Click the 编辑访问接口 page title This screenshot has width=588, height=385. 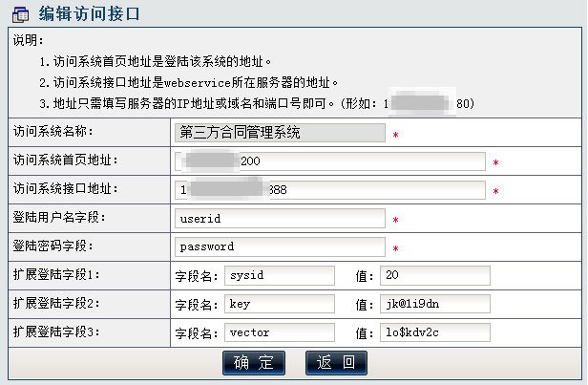point(90,14)
